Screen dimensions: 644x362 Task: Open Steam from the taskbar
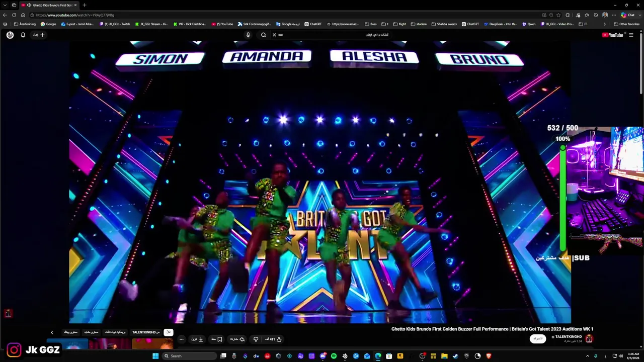point(455,356)
